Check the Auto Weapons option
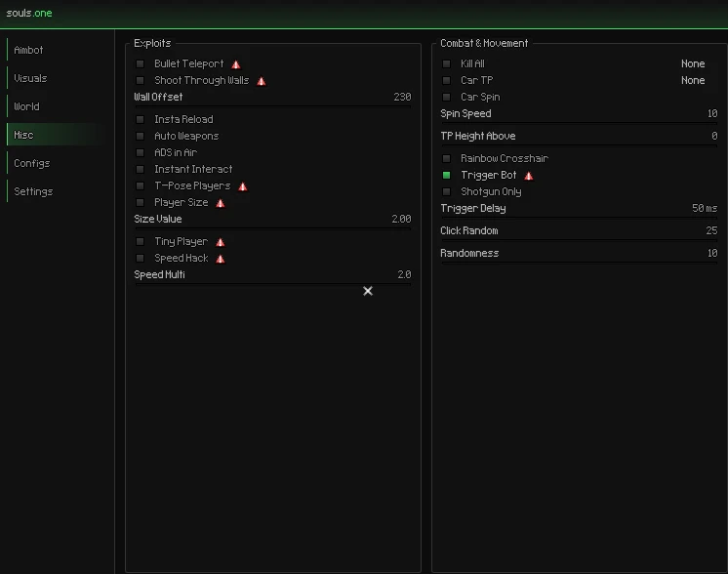 click(x=140, y=137)
